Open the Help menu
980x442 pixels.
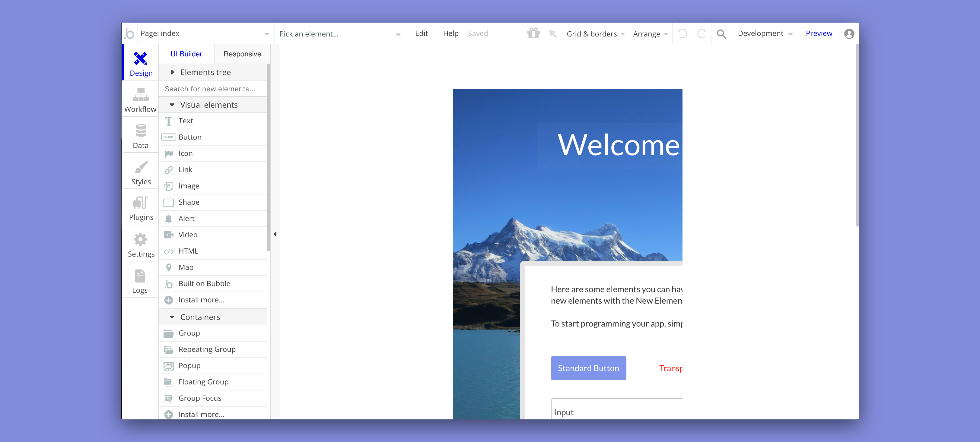coord(451,33)
